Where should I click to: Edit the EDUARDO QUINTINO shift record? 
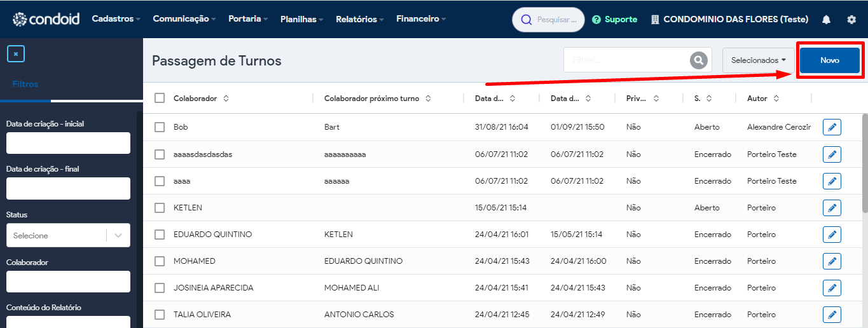tap(832, 235)
